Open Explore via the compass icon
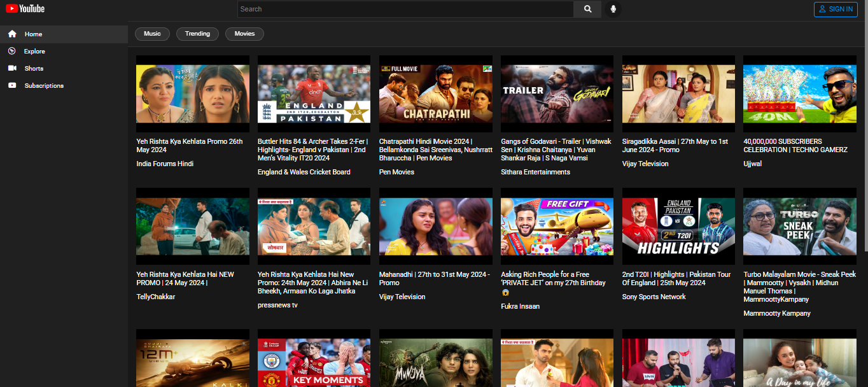The height and width of the screenshot is (387, 868). [x=12, y=51]
